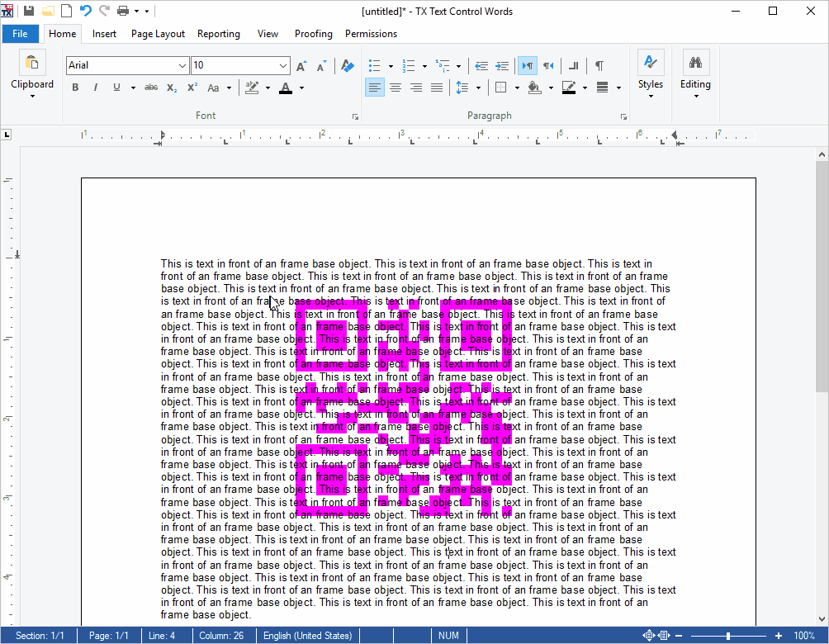Toggle italic formatting
Image resolution: width=829 pixels, height=644 pixels.
point(96,88)
